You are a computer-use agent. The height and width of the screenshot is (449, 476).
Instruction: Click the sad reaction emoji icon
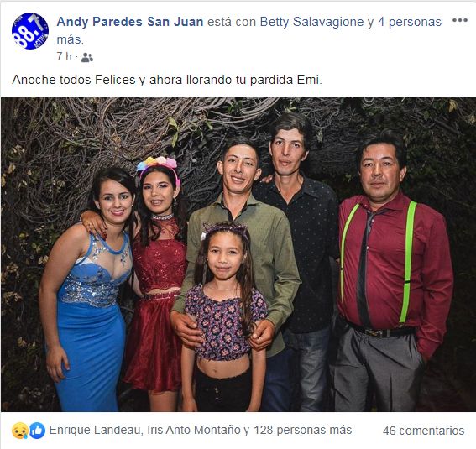pos(20,431)
